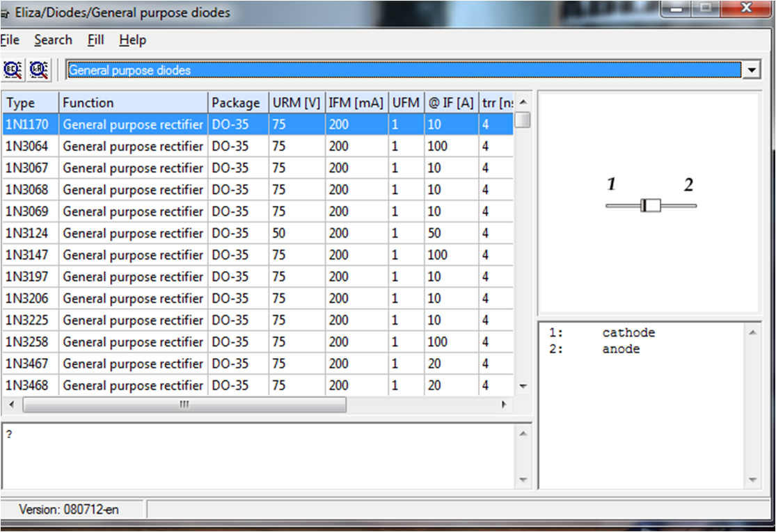This screenshot has width=776, height=532.
Task: Click the UFM value 1 in the 1N3069 row
Action: pyautogui.click(x=395, y=211)
